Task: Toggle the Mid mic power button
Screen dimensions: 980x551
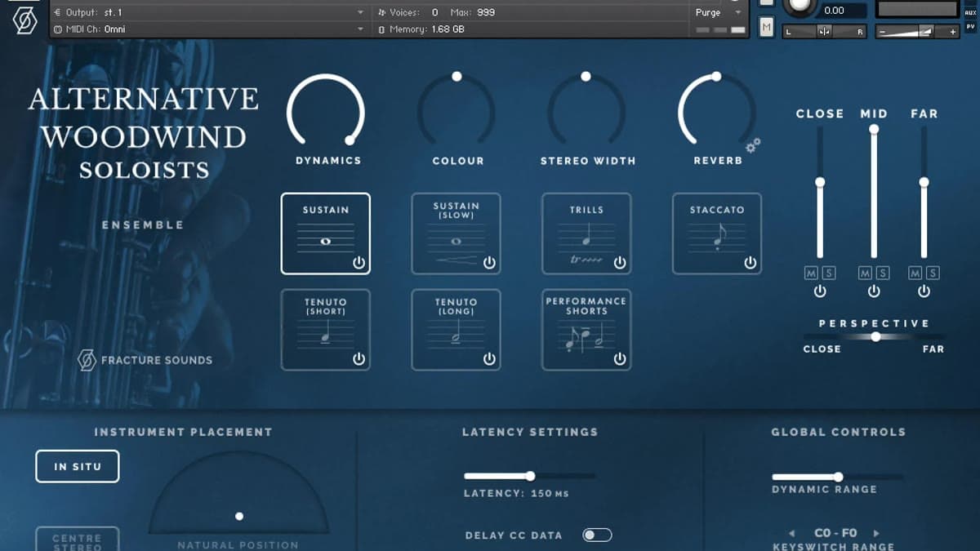Action: [874, 291]
